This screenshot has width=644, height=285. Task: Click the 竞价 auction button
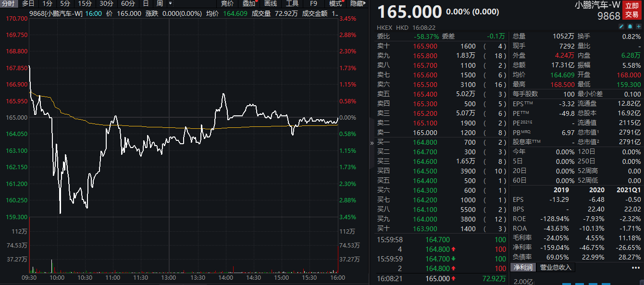point(227,3)
